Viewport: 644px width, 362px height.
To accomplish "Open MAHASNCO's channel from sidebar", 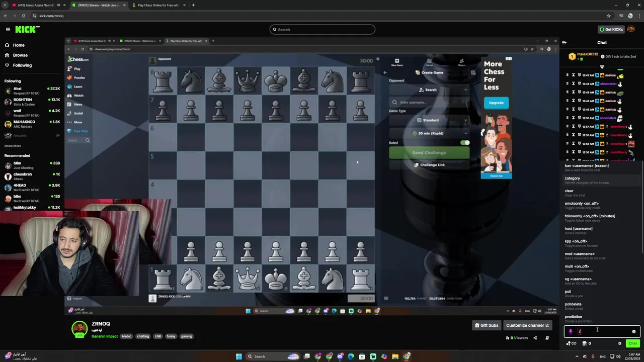I will [32, 124].
